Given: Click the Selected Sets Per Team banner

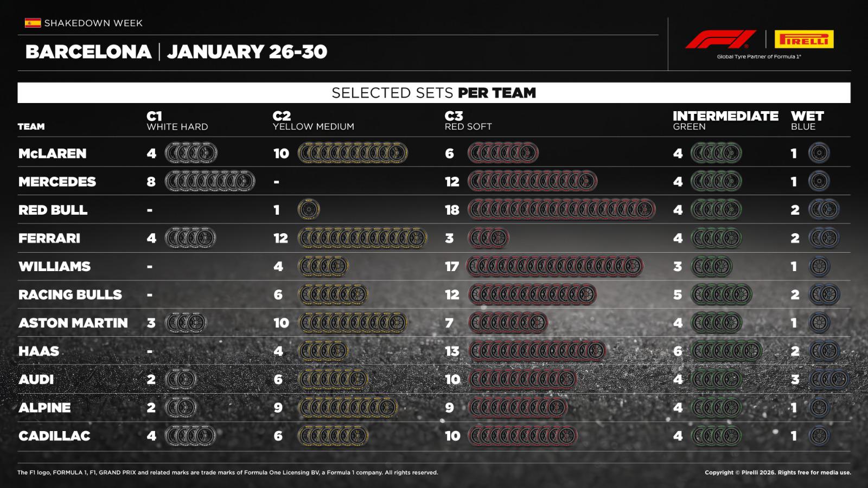Looking at the screenshot, I should coord(433,93).
